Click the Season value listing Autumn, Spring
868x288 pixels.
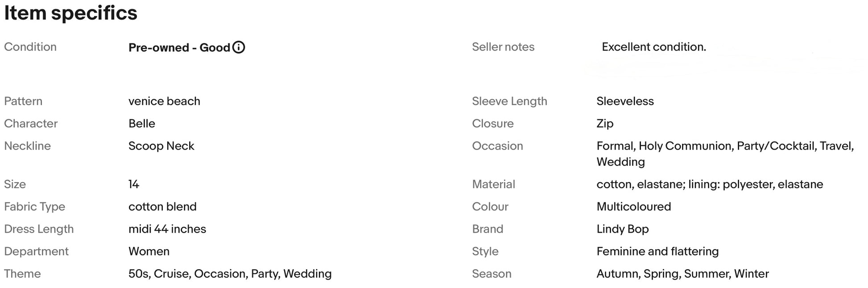point(683,274)
